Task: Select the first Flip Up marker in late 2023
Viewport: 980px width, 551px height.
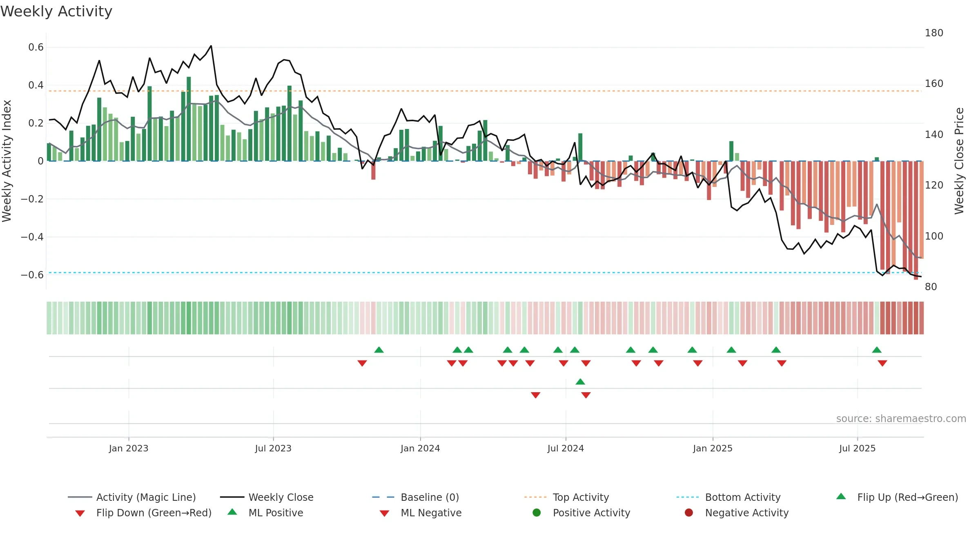Action: [379, 350]
